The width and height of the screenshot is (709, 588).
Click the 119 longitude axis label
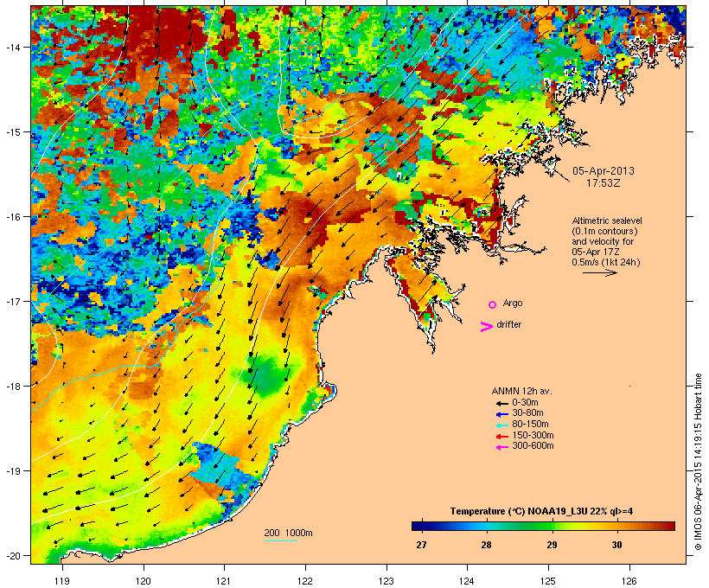(x=62, y=581)
